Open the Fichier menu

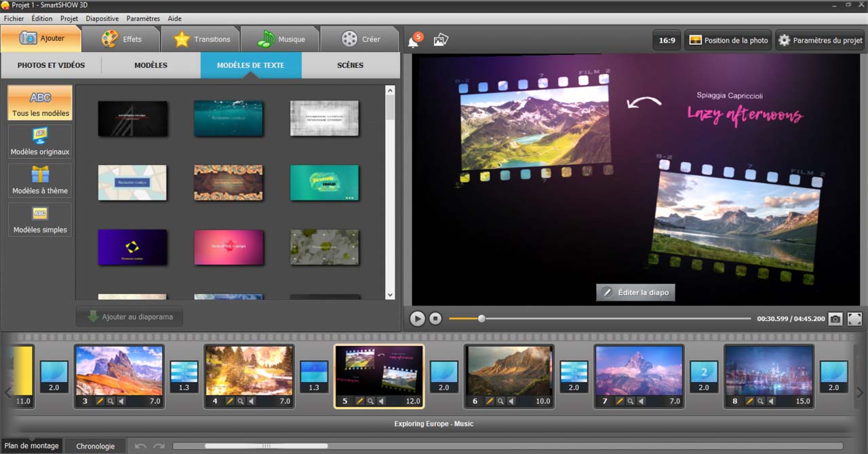coord(14,18)
